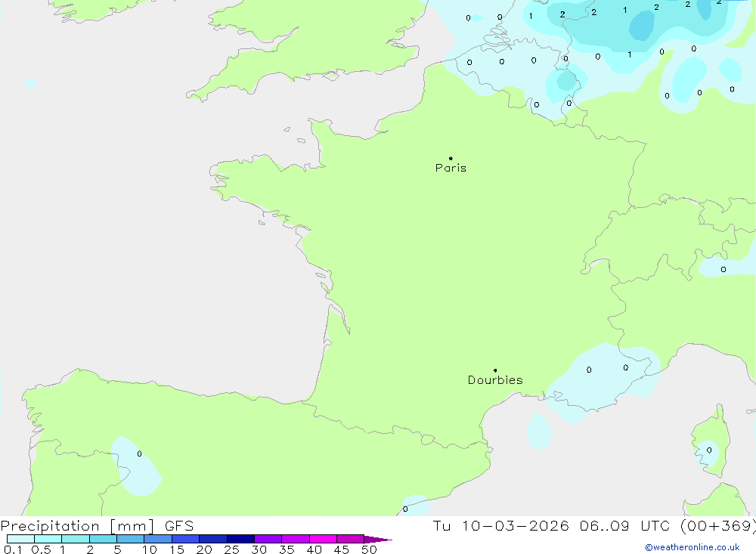Click the Dourbies location dot marker
The height and width of the screenshot is (554, 756).
pyautogui.click(x=495, y=370)
